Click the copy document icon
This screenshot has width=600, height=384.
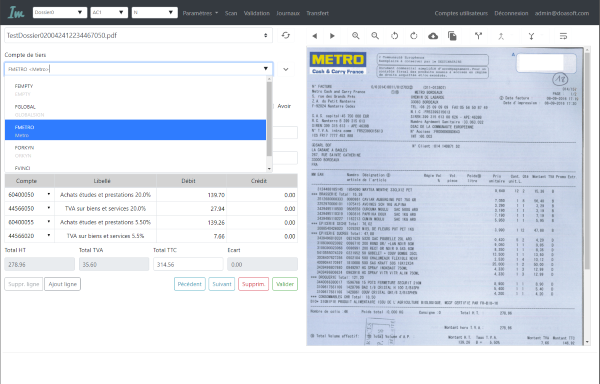(x=452, y=36)
